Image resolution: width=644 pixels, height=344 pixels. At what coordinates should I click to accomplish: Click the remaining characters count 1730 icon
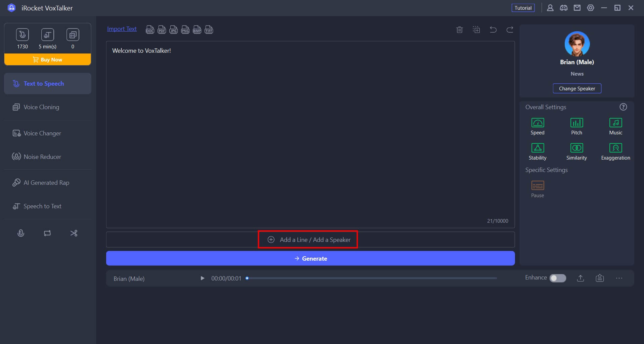(x=23, y=35)
